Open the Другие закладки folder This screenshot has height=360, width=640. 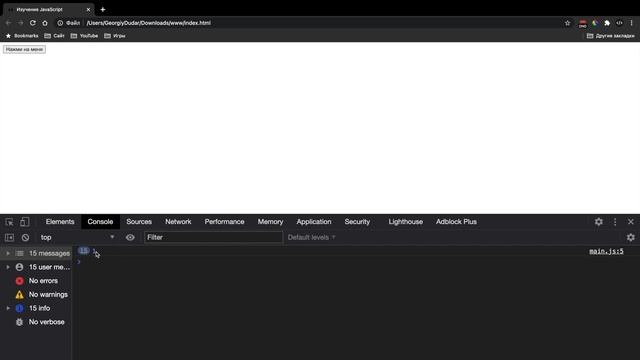pos(611,36)
